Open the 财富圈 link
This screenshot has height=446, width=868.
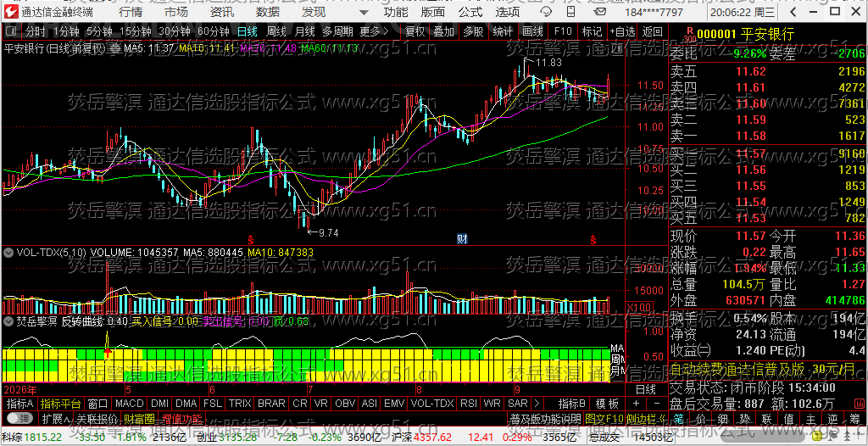139,417
